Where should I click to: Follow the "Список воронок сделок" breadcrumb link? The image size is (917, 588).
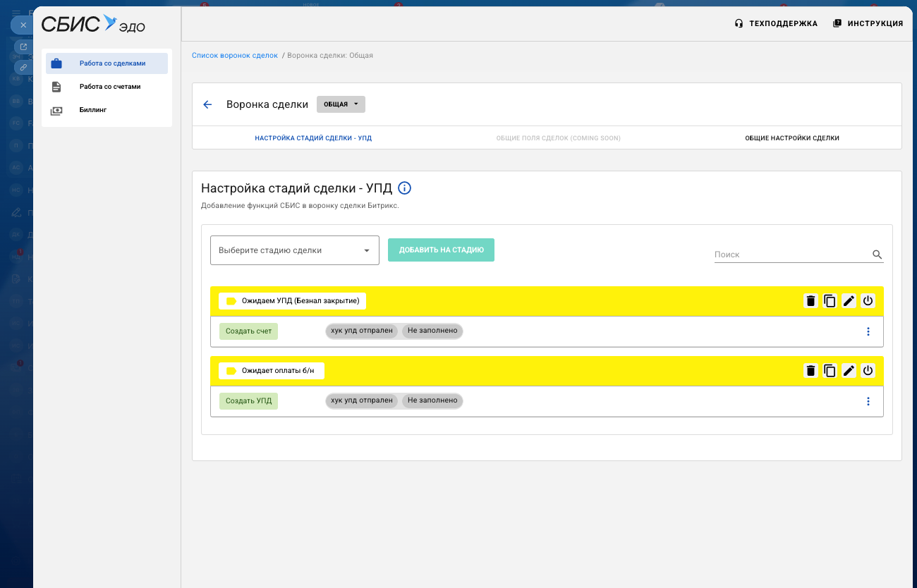click(x=235, y=55)
